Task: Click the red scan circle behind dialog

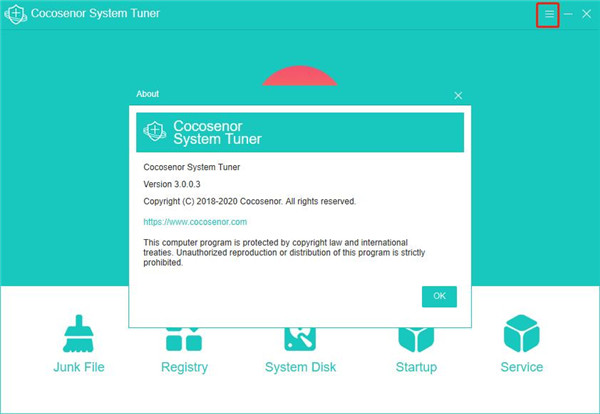Action: (x=300, y=75)
